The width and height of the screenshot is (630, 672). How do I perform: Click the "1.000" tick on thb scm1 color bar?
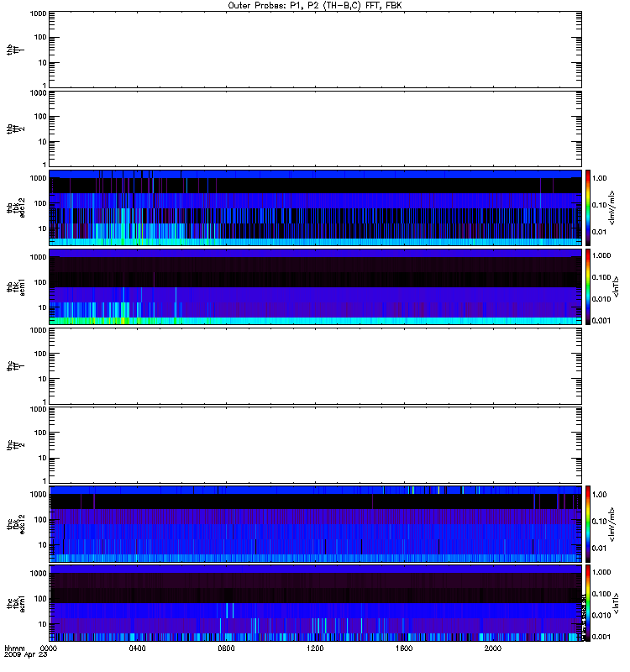click(601, 255)
